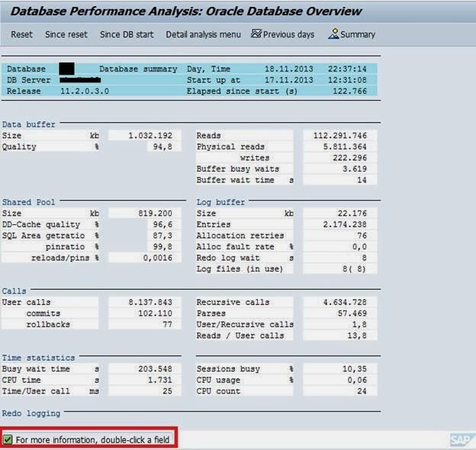This screenshot has width=476, height=450.
Task: Select the User/Recursive calls value 1,8
Action: pos(359,324)
